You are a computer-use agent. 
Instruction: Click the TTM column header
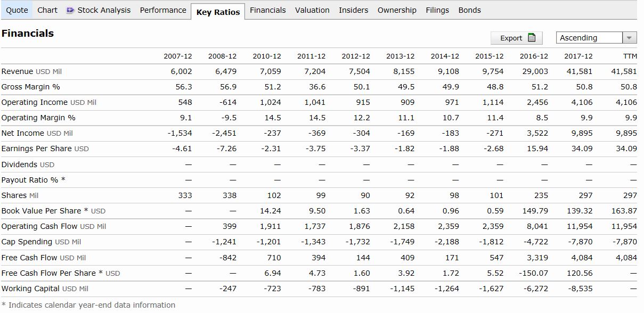click(x=630, y=56)
